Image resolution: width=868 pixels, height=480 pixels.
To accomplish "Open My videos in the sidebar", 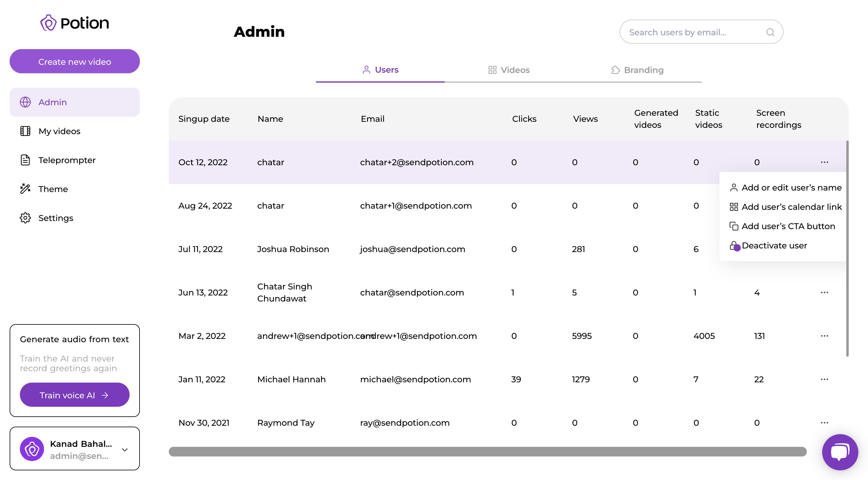I will [x=75, y=131].
